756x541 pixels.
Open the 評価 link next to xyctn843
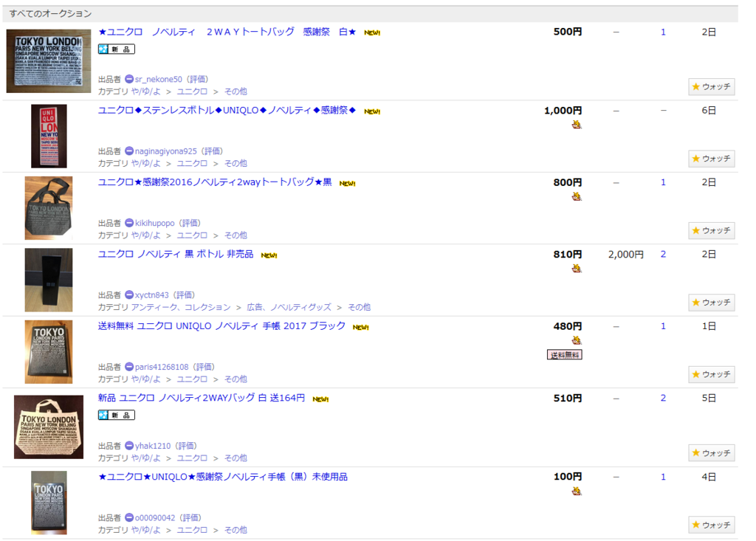pos(184,294)
